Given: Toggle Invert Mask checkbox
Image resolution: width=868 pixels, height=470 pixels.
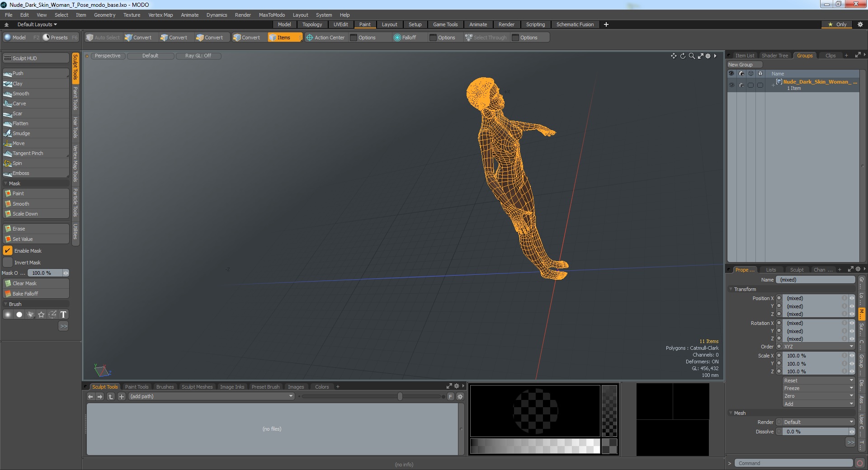Looking at the screenshot, I should coord(8,262).
